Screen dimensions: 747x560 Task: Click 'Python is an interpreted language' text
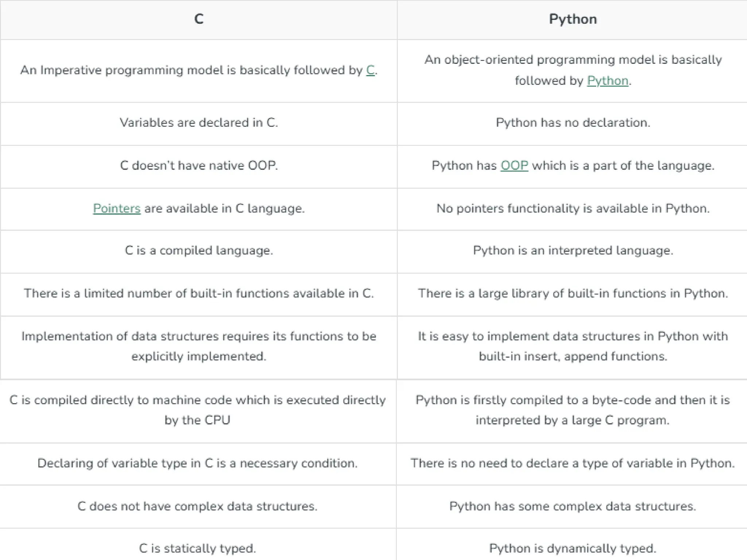573,250
